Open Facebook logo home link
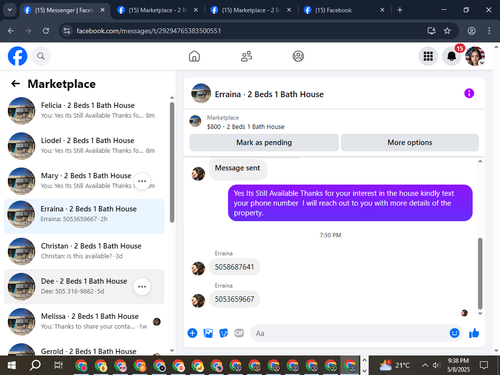The height and width of the screenshot is (375, 500). 17,56
